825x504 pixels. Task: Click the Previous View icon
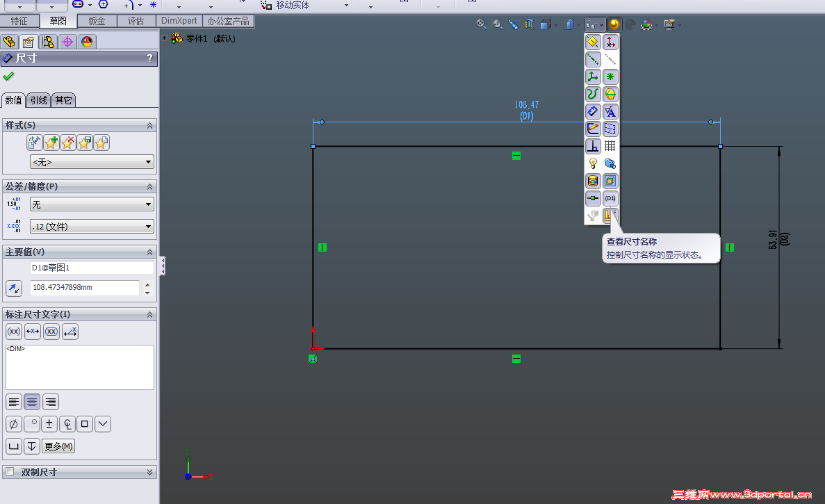514,24
